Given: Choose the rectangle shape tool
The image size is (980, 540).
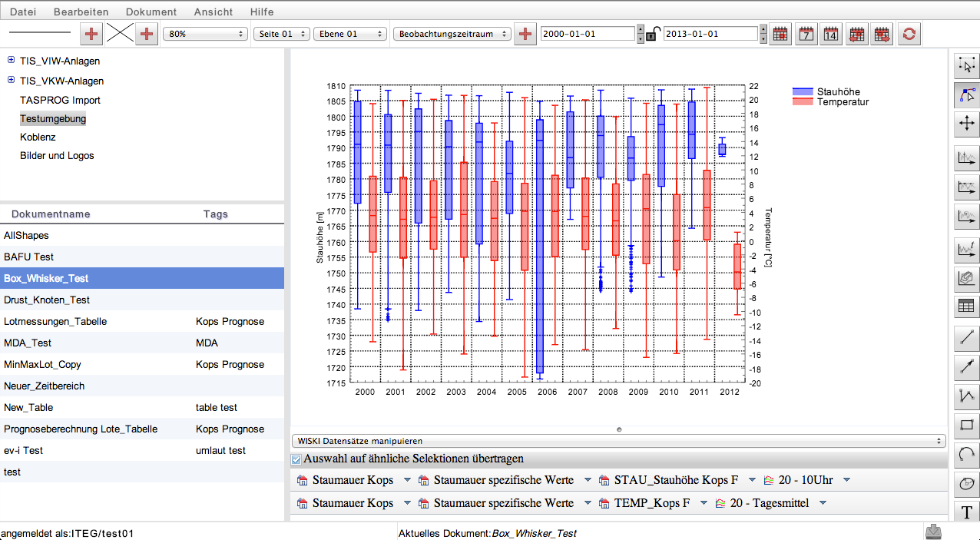Looking at the screenshot, I should coord(966,425).
